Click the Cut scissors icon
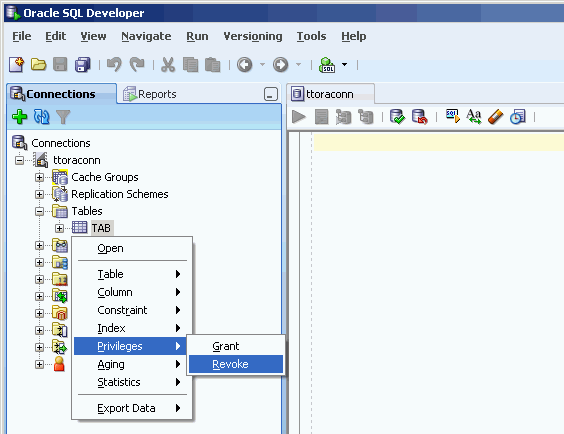The image size is (564, 434). [x=168, y=65]
